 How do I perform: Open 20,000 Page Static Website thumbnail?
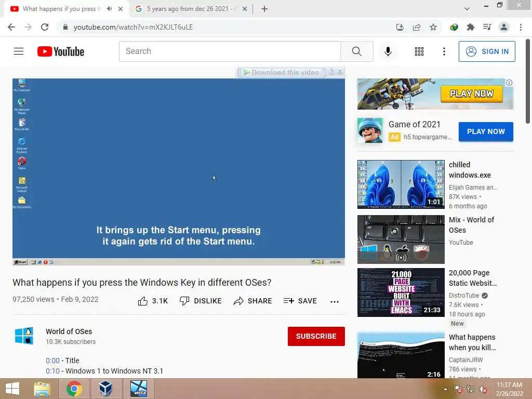click(x=401, y=292)
